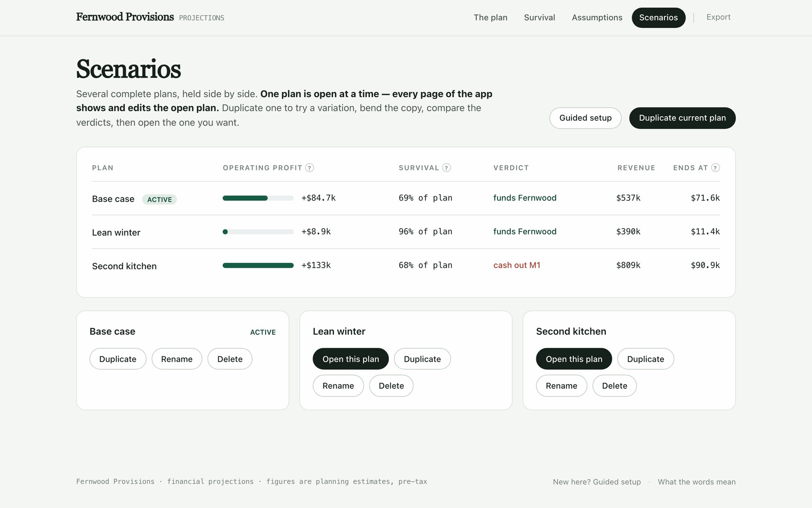Click the Lean winter card title
The width and height of the screenshot is (812, 508).
(339, 331)
